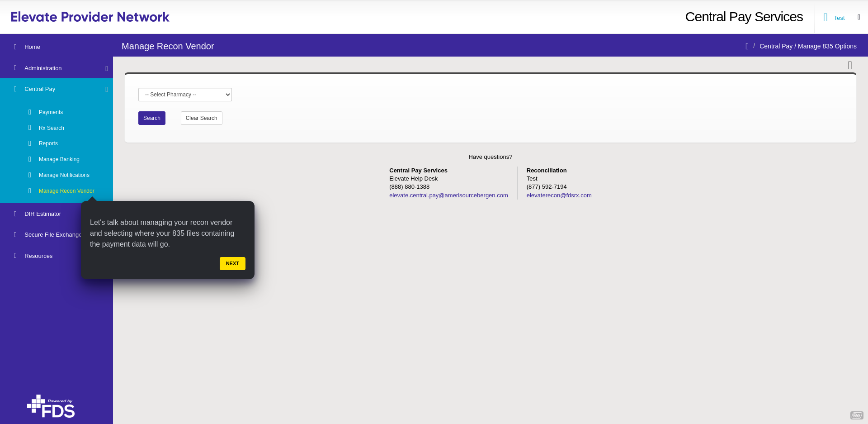Image resolution: width=868 pixels, height=424 pixels.
Task: Open the Payments menu item
Action: [x=51, y=112]
